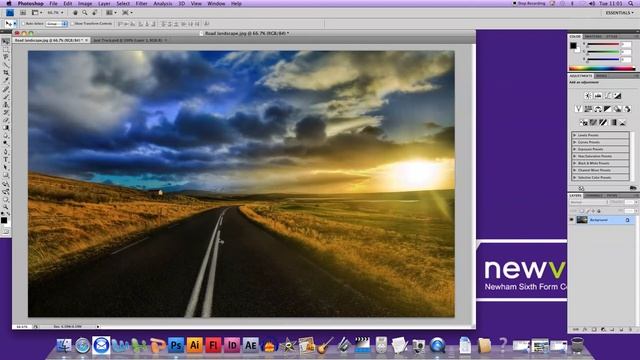Click the status bar zoom percentage field
Viewport: 640px width, 360px height.
pos(22,327)
